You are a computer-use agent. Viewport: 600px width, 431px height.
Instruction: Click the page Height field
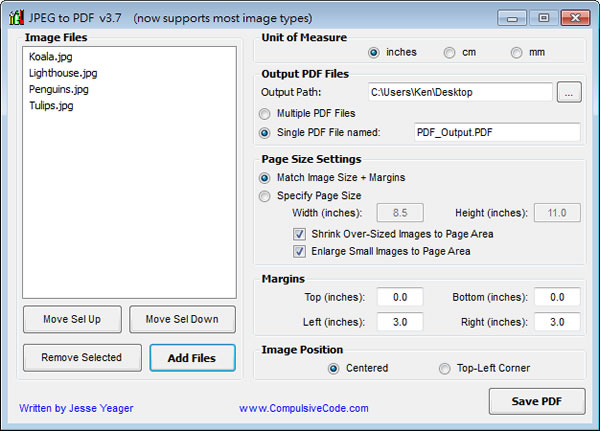click(557, 213)
